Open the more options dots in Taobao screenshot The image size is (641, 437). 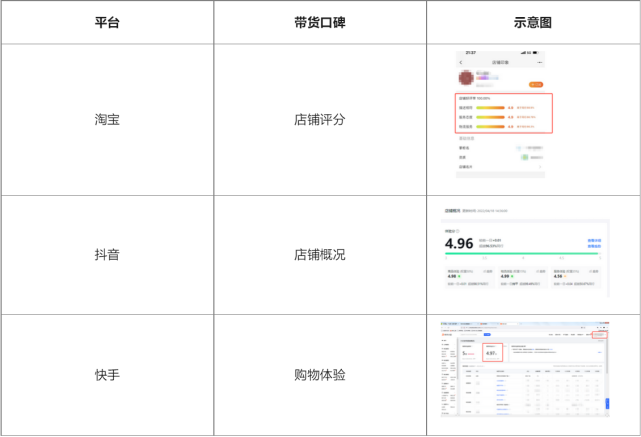pos(540,63)
